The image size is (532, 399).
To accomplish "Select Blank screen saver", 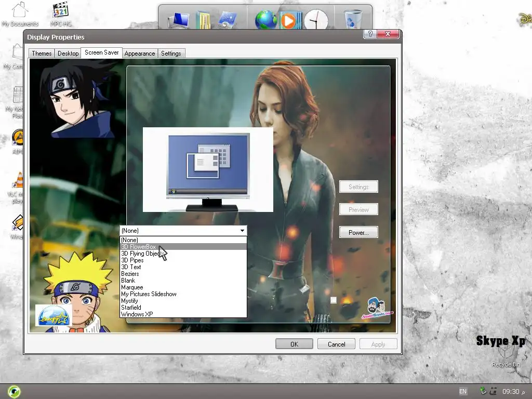I will pos(183,281).
